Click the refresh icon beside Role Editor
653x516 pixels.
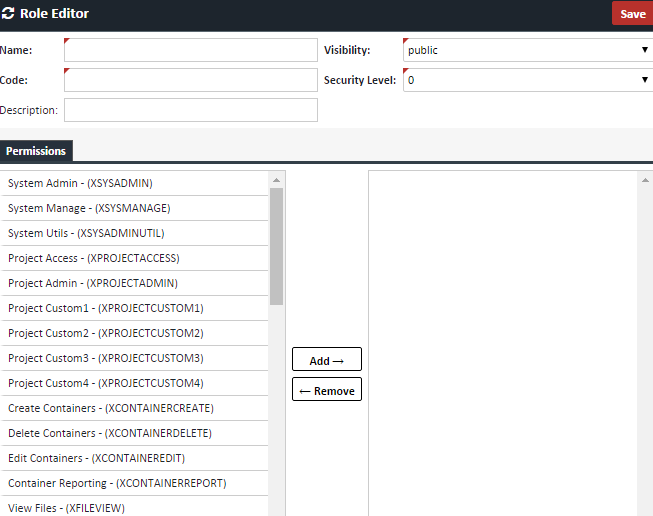click(x=9, y=14)
